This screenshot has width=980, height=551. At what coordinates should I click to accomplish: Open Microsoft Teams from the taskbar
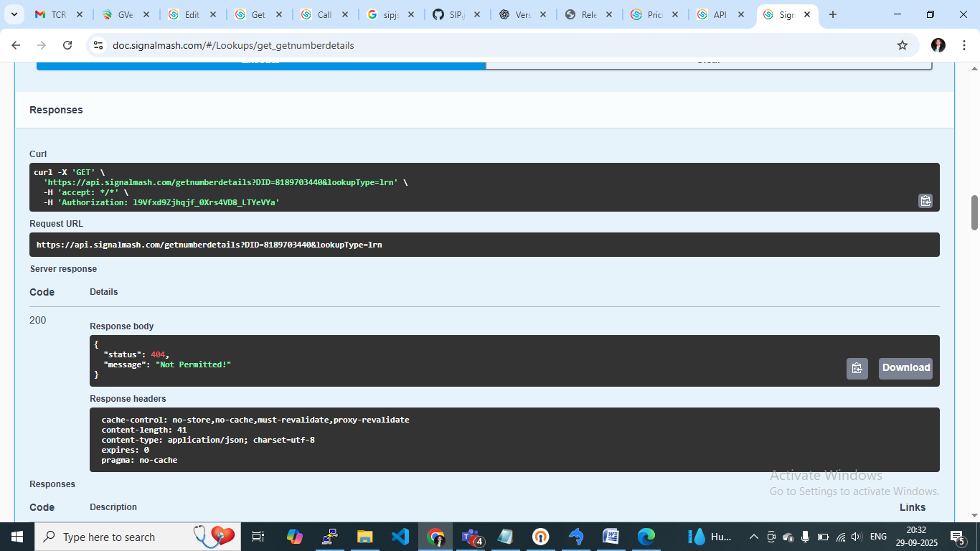click(x=471, y=537)
